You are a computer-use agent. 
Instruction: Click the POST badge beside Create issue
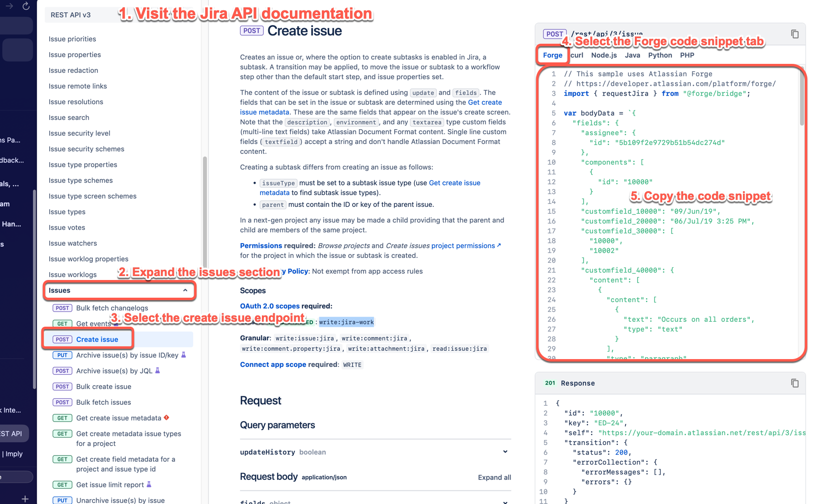click(x=62, y=339)
